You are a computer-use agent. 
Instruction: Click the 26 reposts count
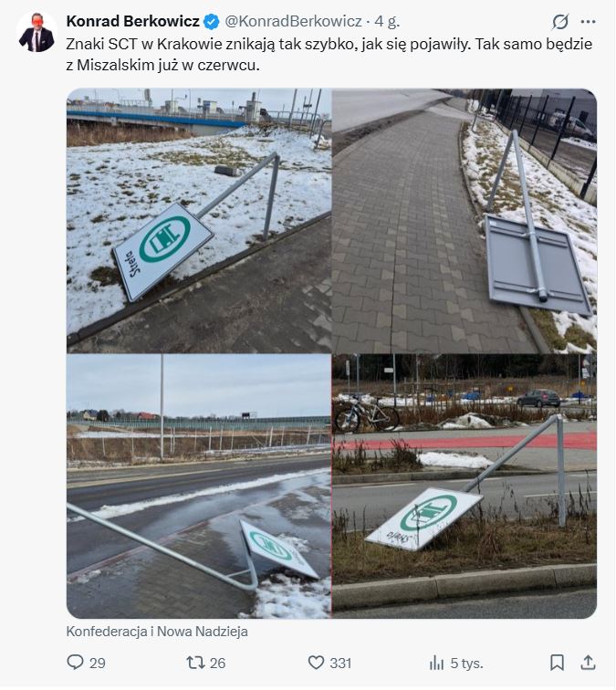click(217, 663)
